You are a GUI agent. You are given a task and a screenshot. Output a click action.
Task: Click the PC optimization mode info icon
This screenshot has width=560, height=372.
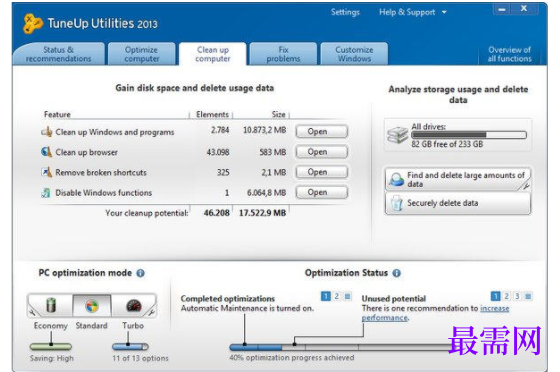pyautogui.click(x=141, y=273)
